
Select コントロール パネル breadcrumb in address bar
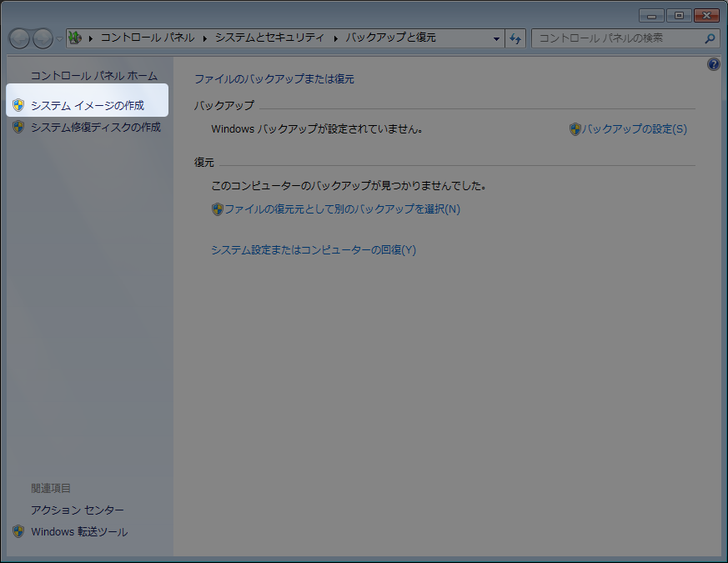click(x=148, y=38)
